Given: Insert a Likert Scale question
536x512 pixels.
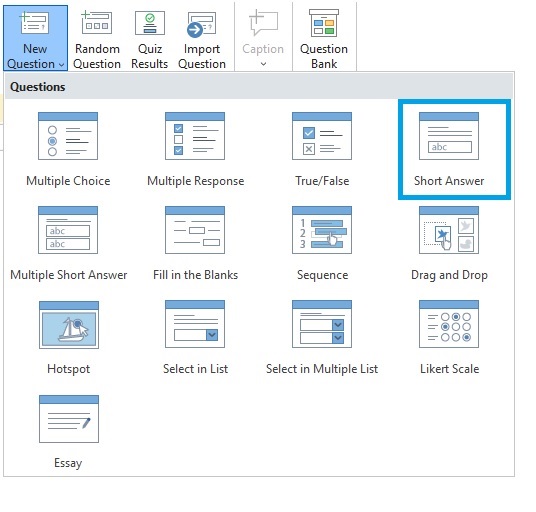Looking at the screenshot, I should (x=449, y=338).
